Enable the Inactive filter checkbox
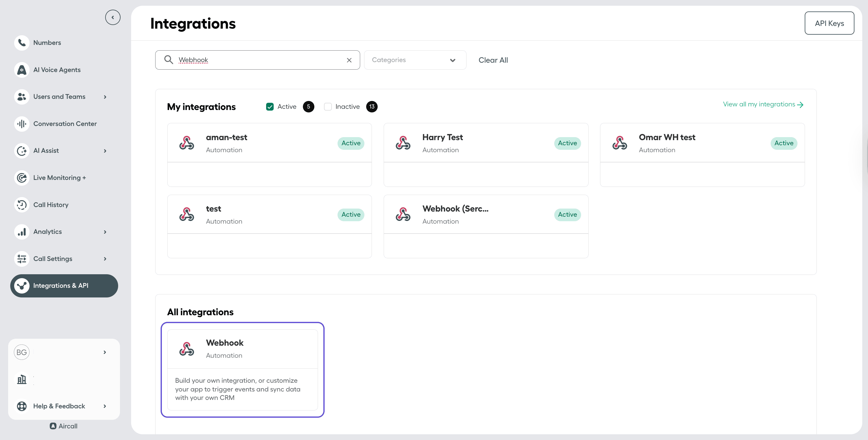Screen dimensions: 868x440 click(328, 106)
